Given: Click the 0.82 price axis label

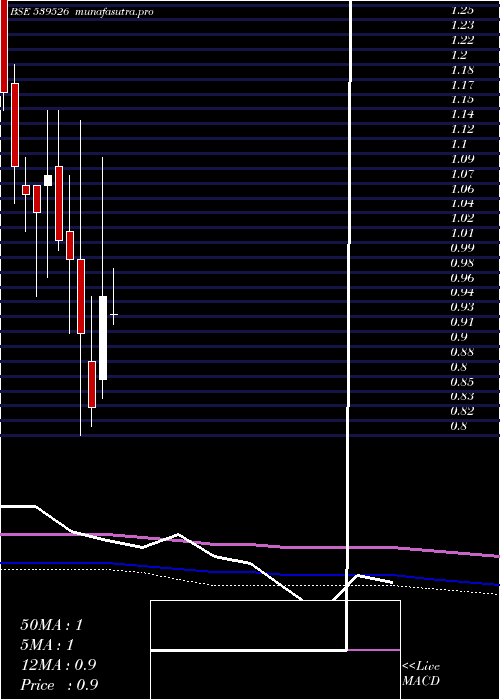Looking at the screenshot, I should click(462, 411).
